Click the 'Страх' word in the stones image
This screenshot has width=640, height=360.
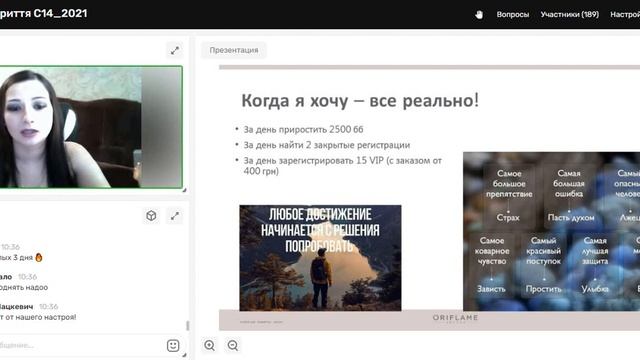coord(508,218)
